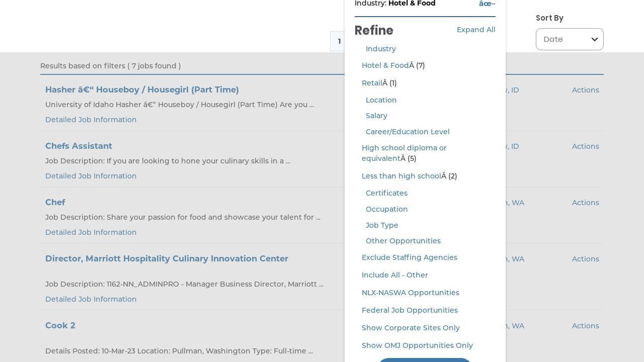644x362 pixels.
Task: Click the 'Details Posted: 10-Mar-23' description text
Action: tap(179, 351)
